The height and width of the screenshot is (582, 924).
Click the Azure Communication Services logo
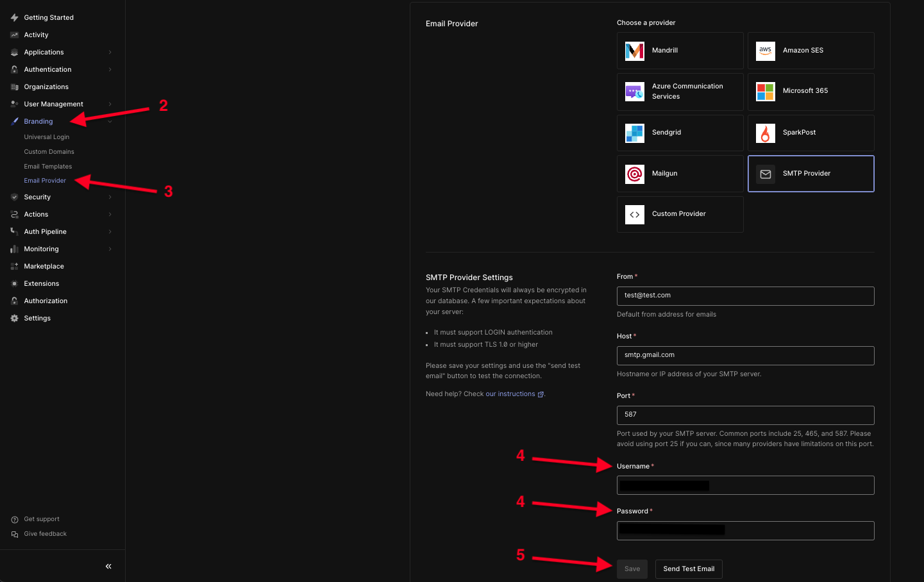click(635, 92)
